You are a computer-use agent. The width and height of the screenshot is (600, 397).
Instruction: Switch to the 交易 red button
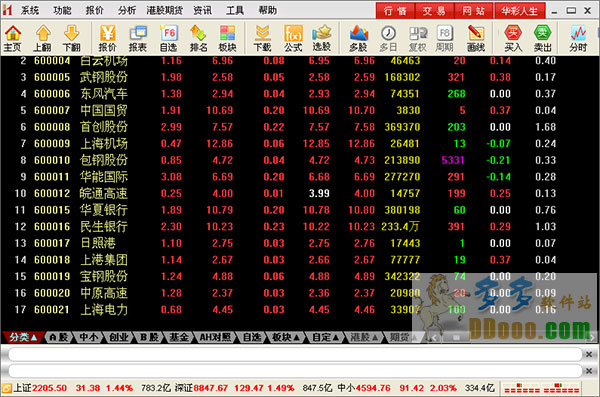[x=434, y=11]
